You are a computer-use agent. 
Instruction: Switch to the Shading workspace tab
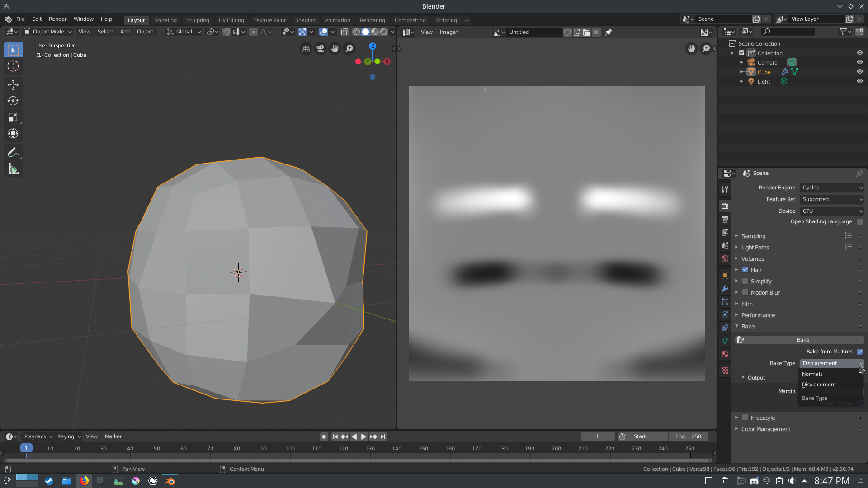click(x=305, y=20)
